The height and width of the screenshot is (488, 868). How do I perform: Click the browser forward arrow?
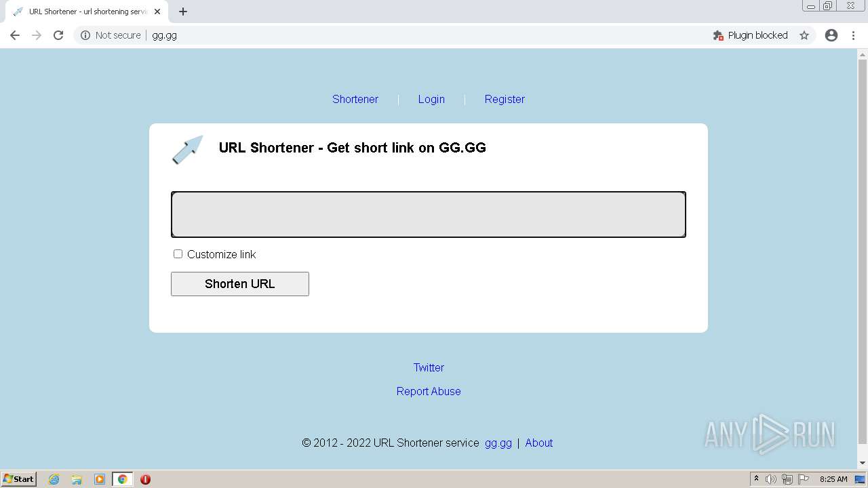tap(37, 35)
